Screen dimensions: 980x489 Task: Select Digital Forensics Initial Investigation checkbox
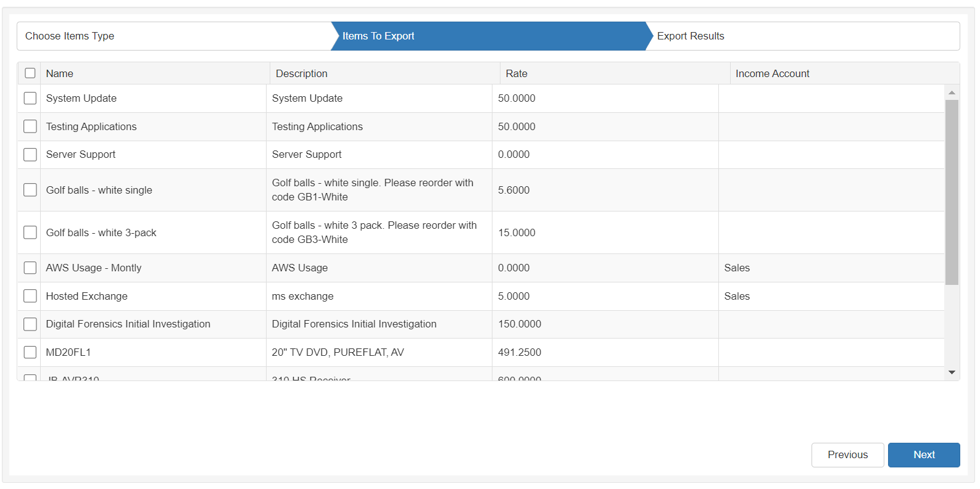click(30, 324)
